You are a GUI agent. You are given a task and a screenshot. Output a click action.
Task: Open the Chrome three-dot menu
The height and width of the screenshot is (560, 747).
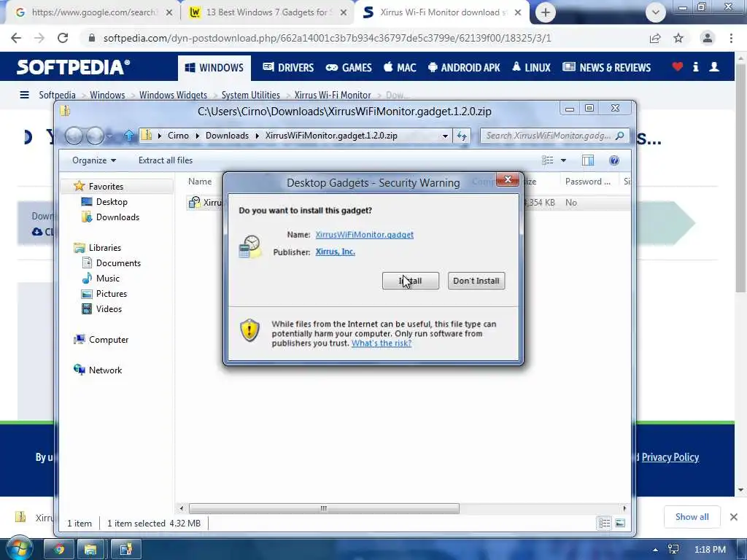click(x=731, y=38)
